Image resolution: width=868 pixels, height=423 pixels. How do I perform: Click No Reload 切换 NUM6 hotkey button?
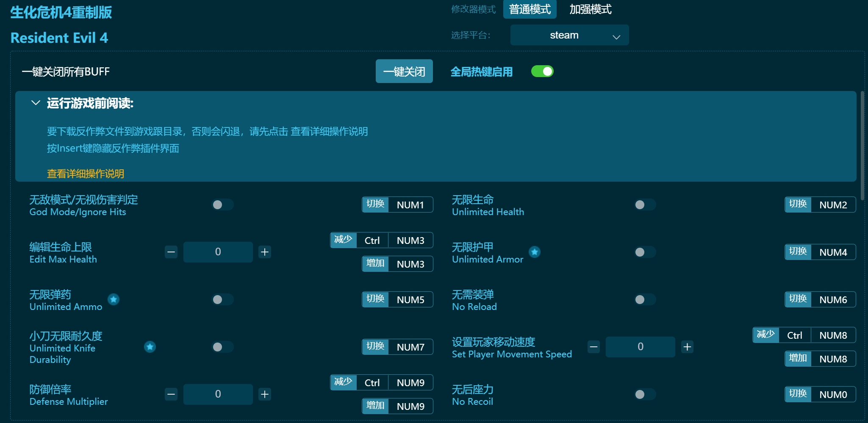pos(820,299)
